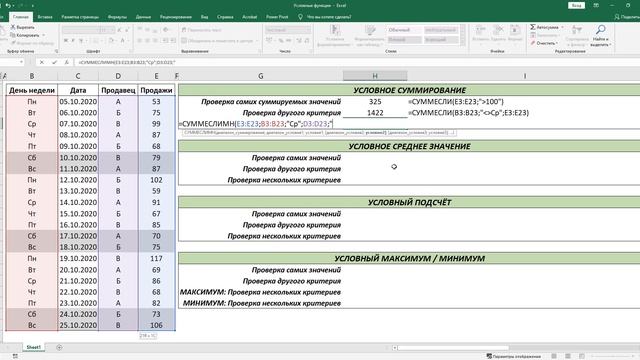Click the Вход sign-in button

click(x=576, y=5)
